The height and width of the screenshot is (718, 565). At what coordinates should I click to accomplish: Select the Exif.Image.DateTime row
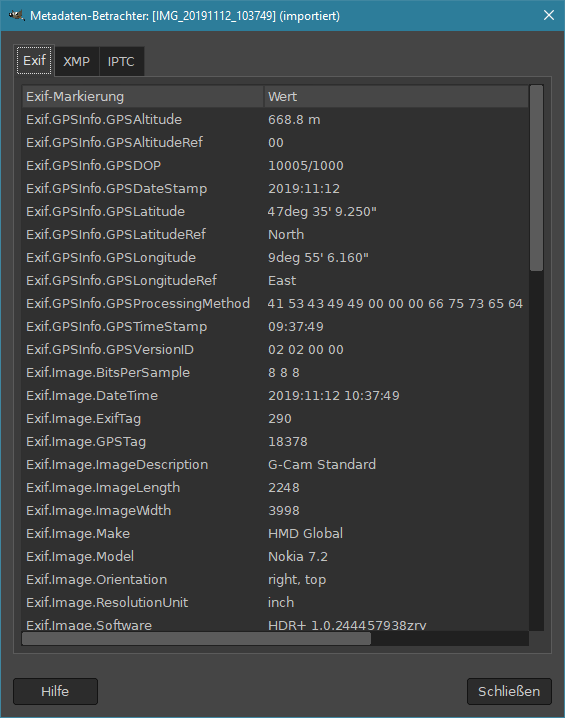[275, 396]
